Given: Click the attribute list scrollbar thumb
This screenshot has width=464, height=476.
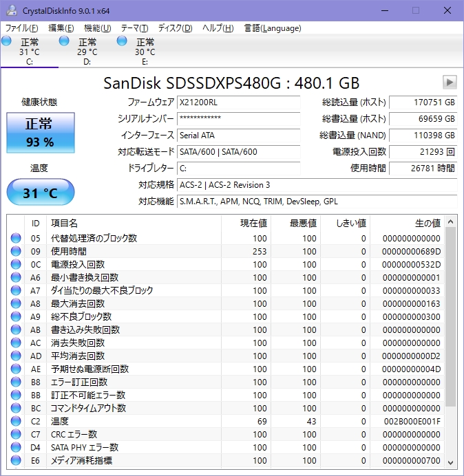Looking at the screenshot, I should [451, 317].
